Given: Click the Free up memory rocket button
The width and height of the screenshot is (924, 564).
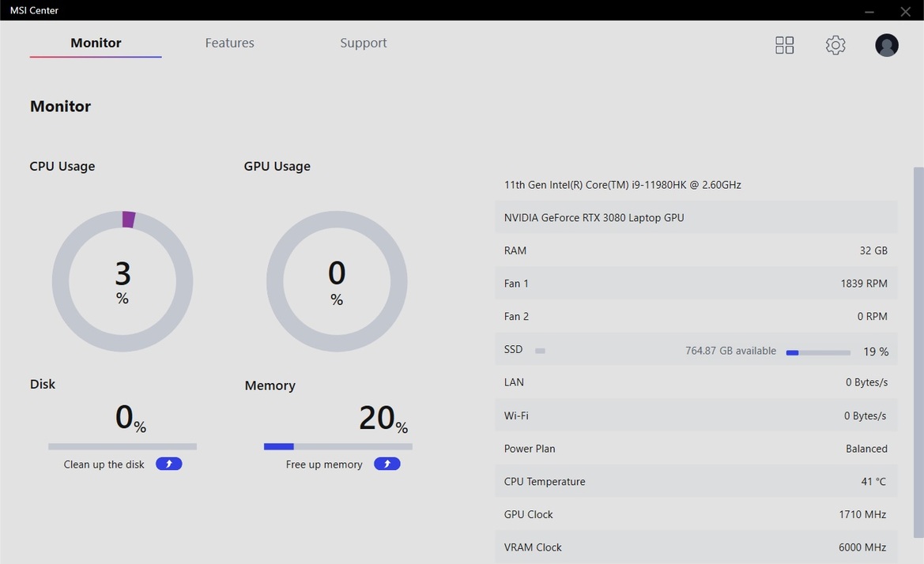Looking at the screenshot, I should pos(387,464).
